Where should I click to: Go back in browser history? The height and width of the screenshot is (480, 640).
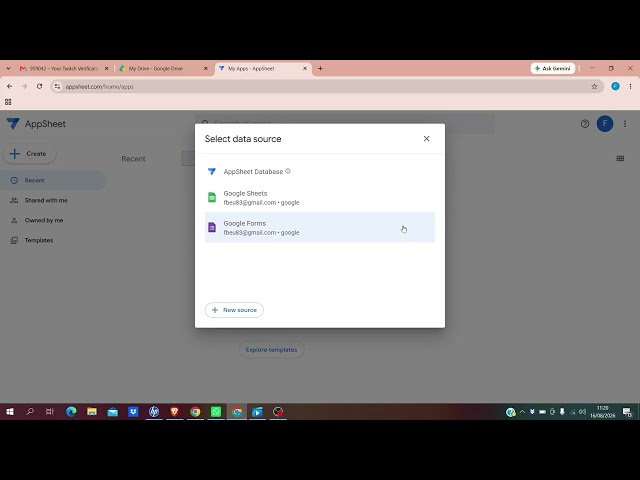point(10,87)
